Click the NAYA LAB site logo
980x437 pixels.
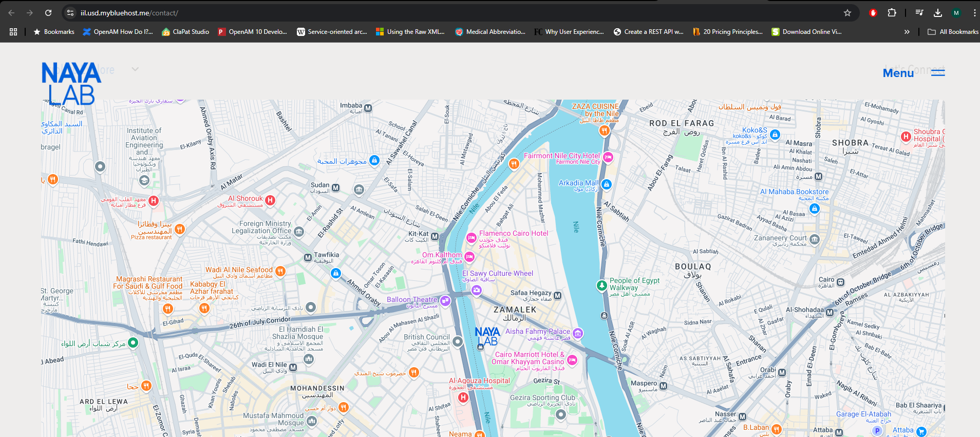tap(71, 83)
